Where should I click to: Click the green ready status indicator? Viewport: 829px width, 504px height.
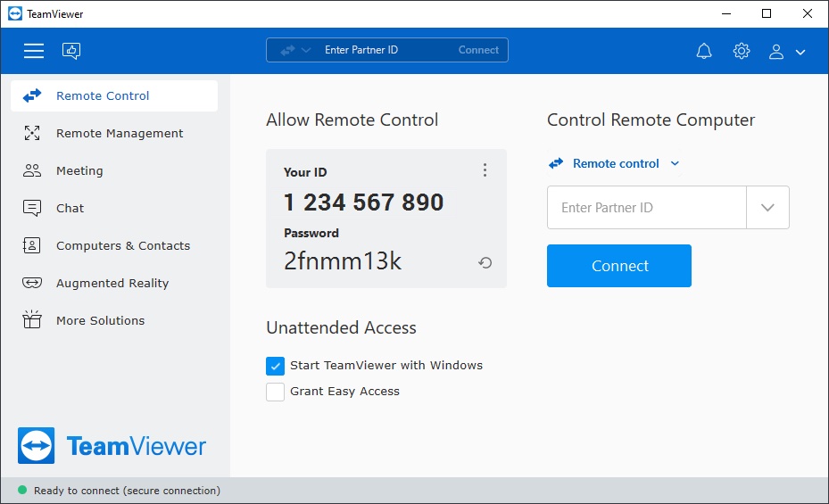22,490
